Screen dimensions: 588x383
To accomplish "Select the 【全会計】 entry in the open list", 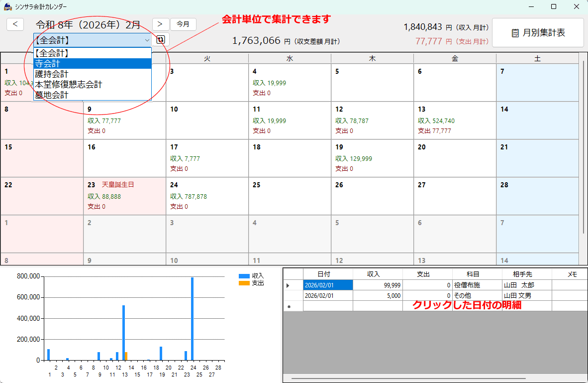I will [92, 53].
